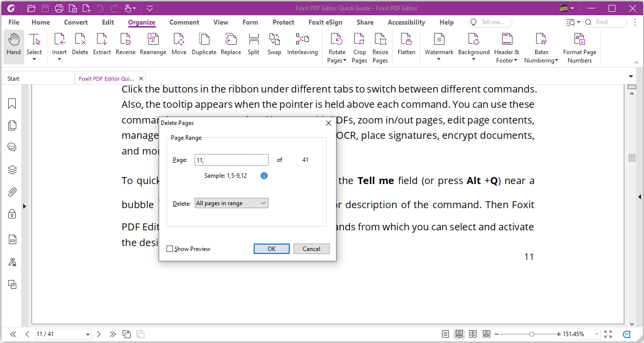This screenshot has width=644, height=343.
Task: Click the vertical scrollbar thumb
Action: tap(632, 157)
